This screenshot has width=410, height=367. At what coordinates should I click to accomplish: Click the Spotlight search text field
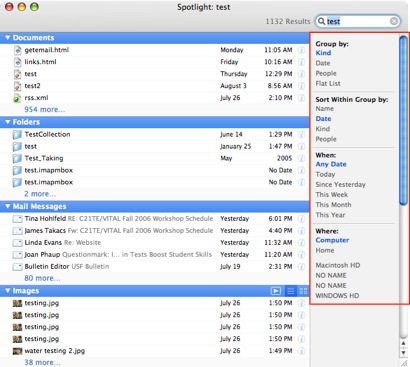pyautogui.click(x=357, y=21)
